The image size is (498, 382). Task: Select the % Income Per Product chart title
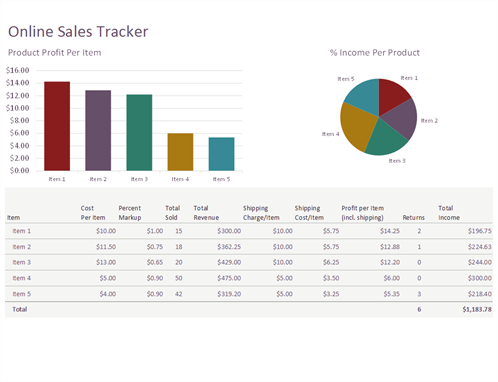pos(375,53)
